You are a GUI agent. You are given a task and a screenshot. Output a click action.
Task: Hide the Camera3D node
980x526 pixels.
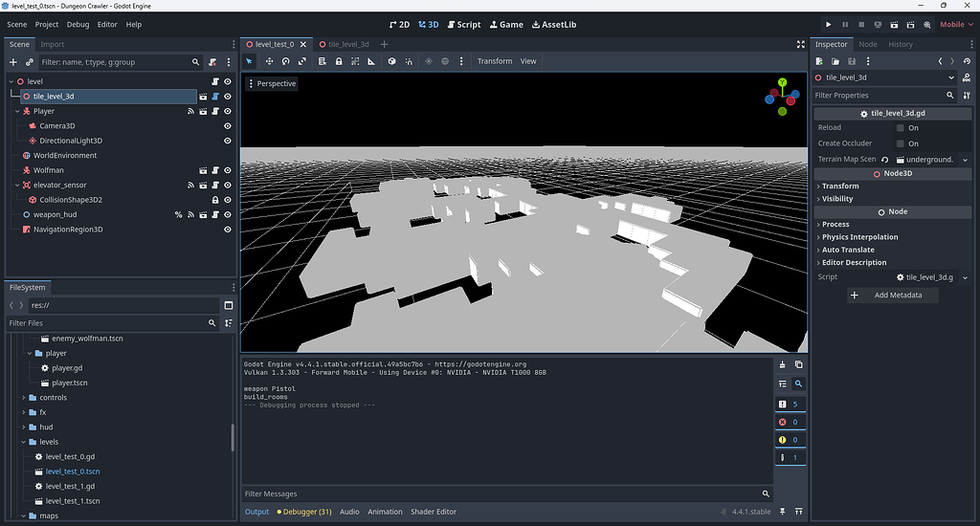(x=228, y=125)
